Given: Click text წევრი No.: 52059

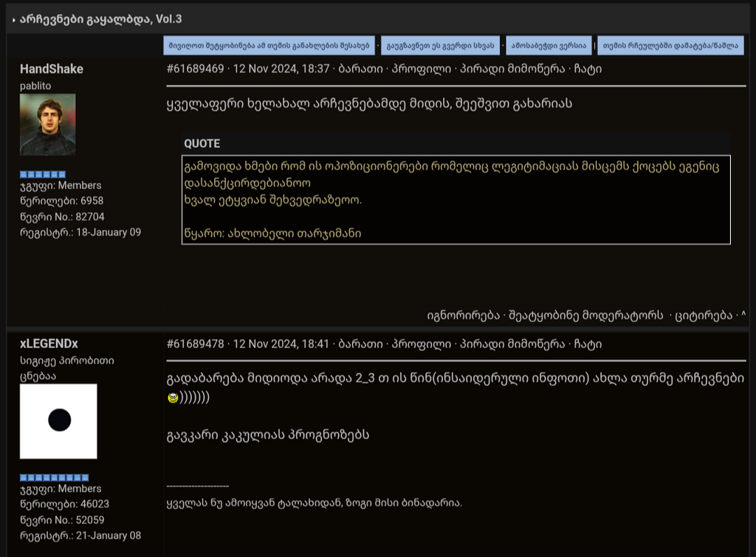Looking at the screenshot, I should click(x=62, y=520).
